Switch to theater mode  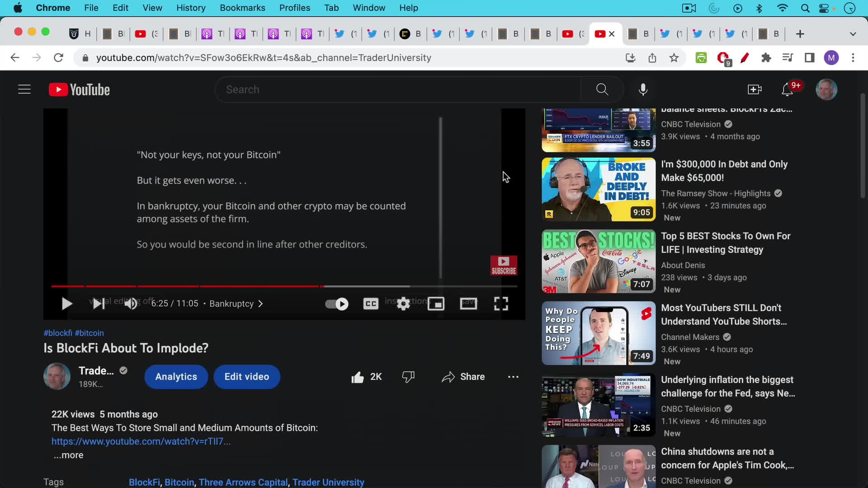(x=468, y=304)
